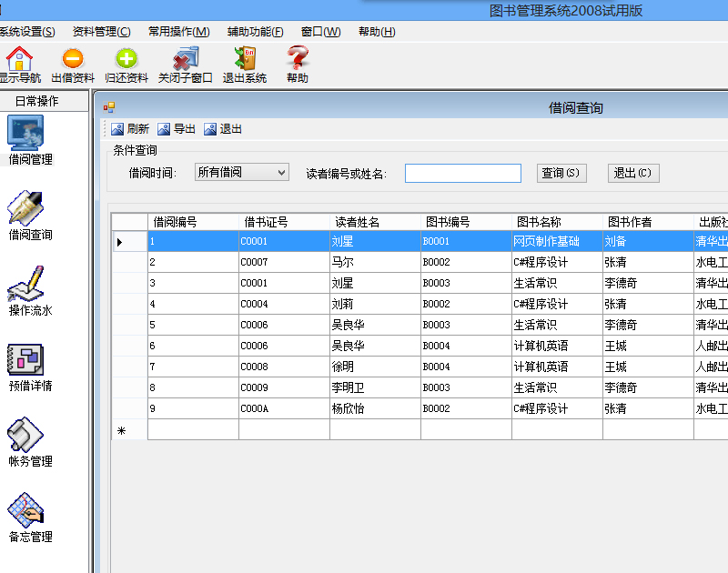Click the 退出(C) button
This screenshot has width=728, height=573.
click(633, 173)
